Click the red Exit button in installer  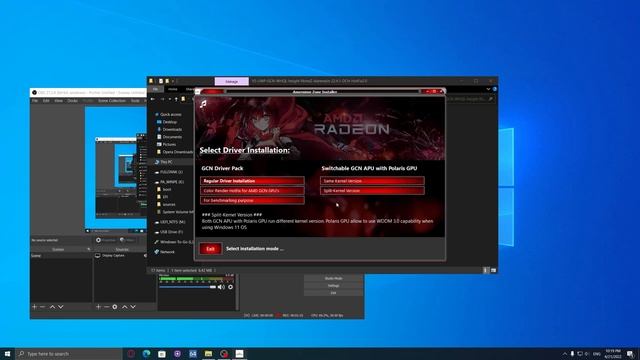click(x=211, y=249)
